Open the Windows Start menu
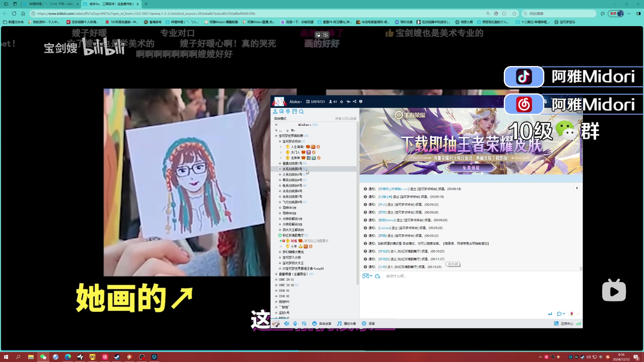644x362 pixels. (x=6, y=357)
